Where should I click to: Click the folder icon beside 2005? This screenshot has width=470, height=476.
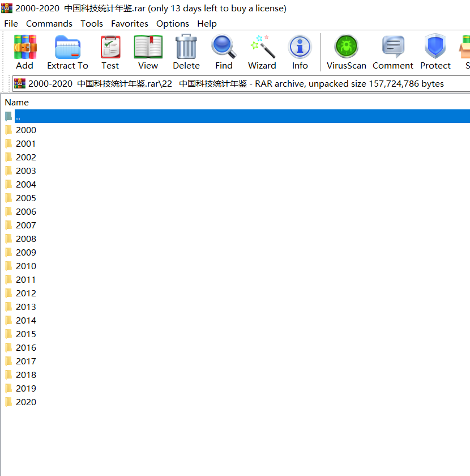pyautogui.click(x=8, y=198)
